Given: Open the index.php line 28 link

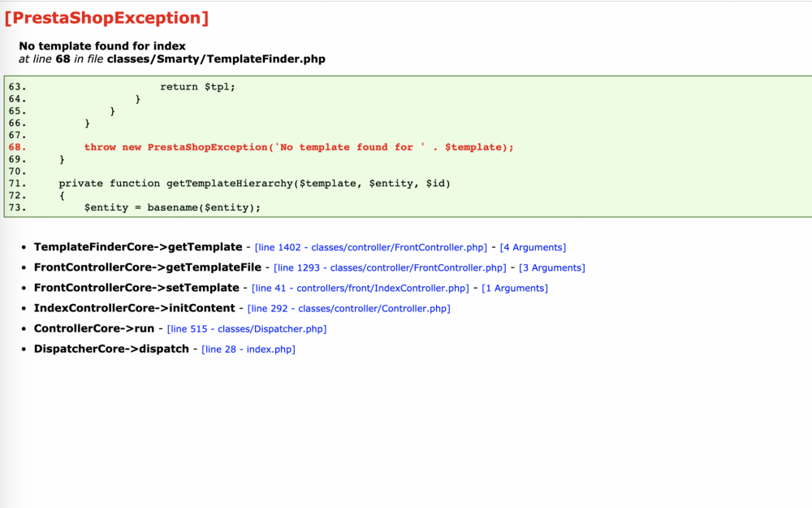Looking at the screenshot, I should click(x=248, y=349).
